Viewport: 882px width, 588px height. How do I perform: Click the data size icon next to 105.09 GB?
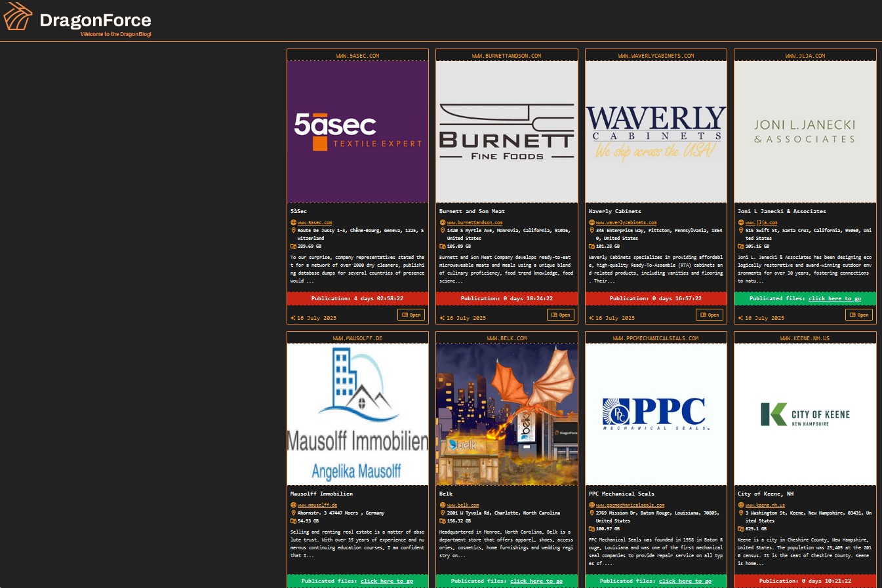(443, 246)
